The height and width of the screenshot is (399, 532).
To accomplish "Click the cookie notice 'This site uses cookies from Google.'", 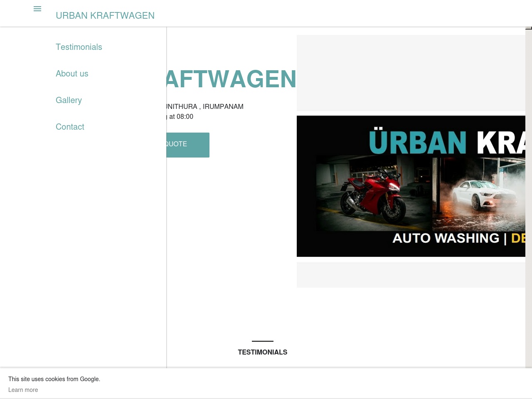I will pyautogui.click(x=54, y=379).
